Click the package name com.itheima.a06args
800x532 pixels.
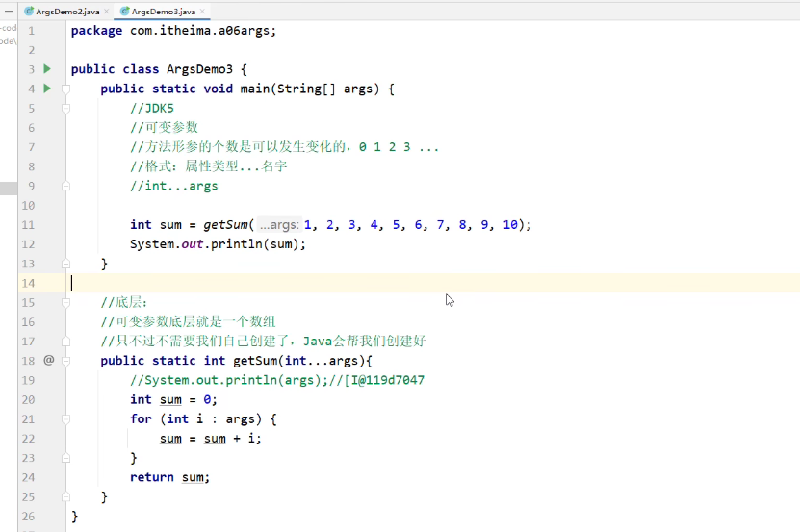pyautogui.click(x=199, y=31)
